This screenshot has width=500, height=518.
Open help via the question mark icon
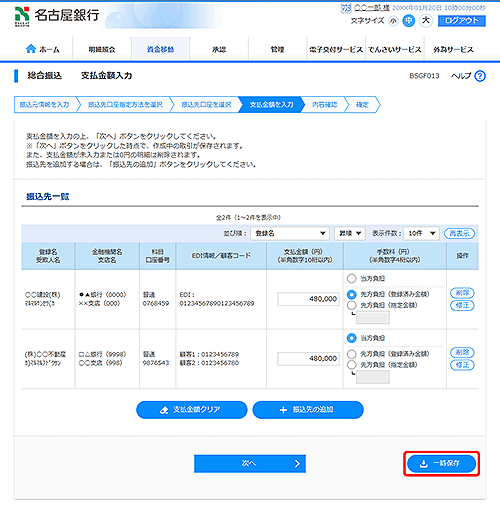click(480, 76)
